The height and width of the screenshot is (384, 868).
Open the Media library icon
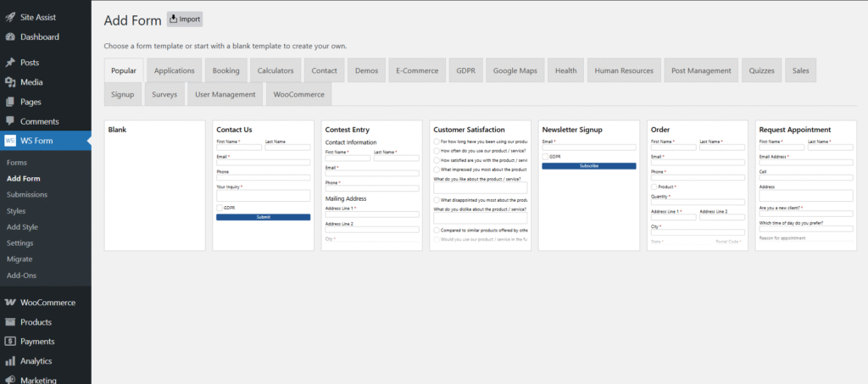click(10, 82)
